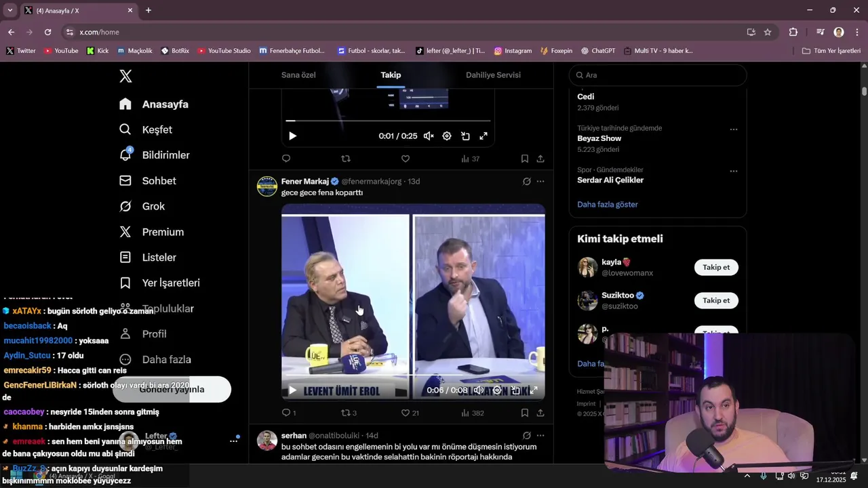Screen dimensions: 868x488
Task: Open more options for Beyaz Show trend
Action: [734, 129]
